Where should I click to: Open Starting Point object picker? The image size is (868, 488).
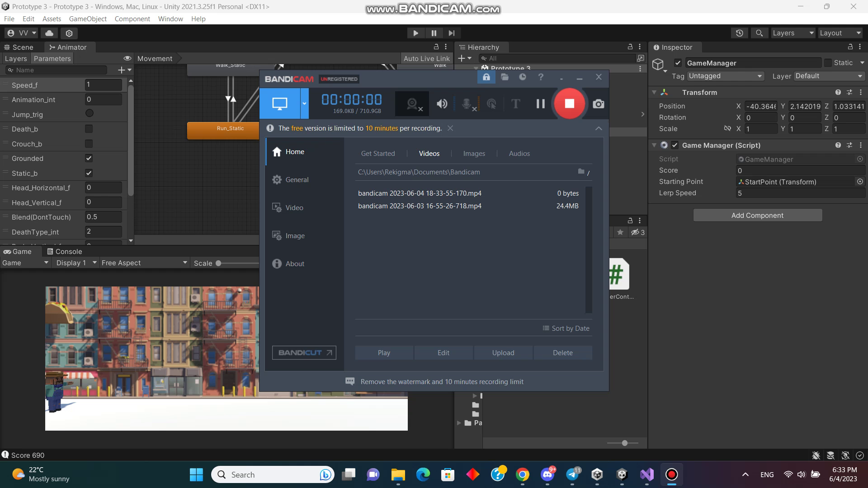860,182
